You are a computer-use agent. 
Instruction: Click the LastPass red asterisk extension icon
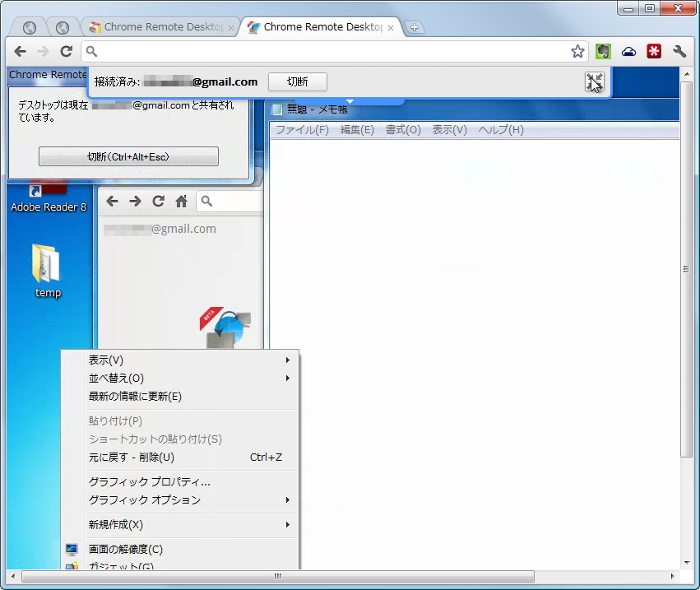(653, 51)
